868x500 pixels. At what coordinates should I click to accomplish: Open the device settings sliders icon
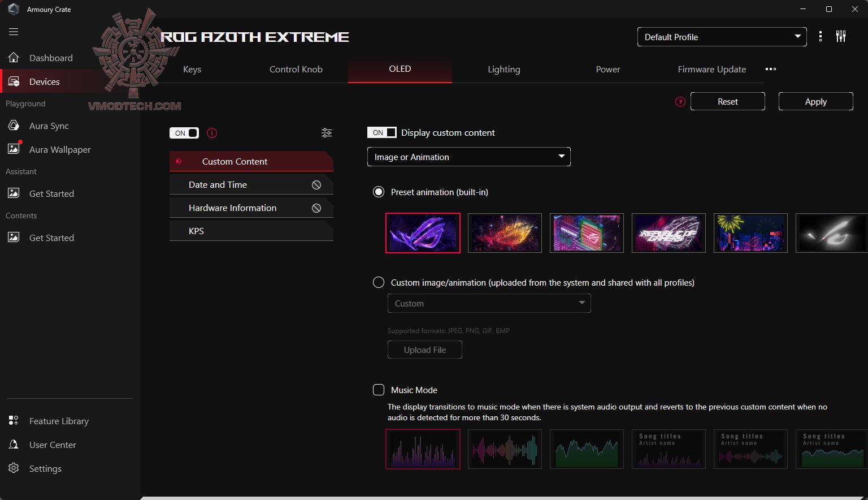tap(841, 37)
